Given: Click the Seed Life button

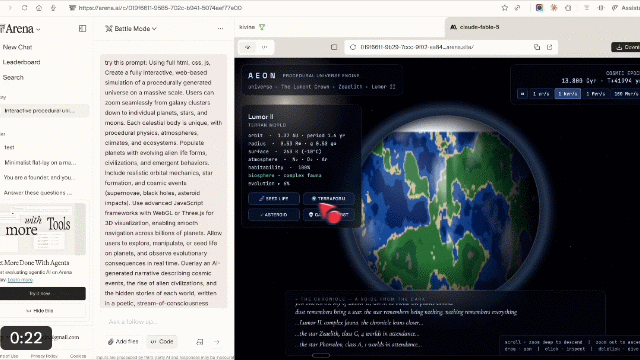Looking at the screenshot, I should pyautogui.click(x=273, y=198).
